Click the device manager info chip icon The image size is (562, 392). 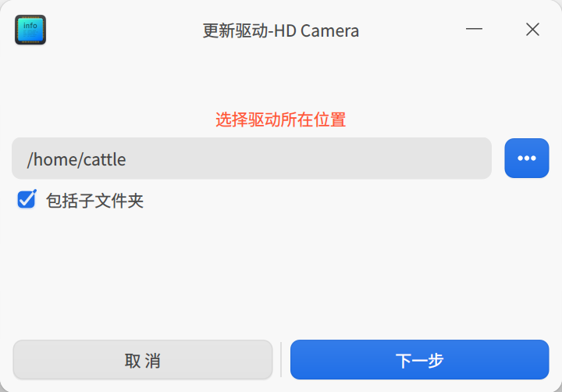(x=30, y=30)
